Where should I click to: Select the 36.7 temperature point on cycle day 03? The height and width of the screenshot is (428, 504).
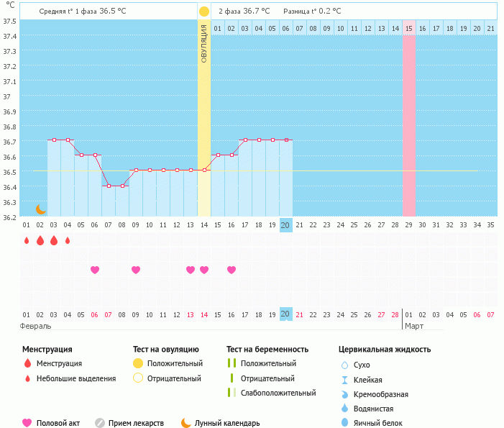[x=54, y=140]
